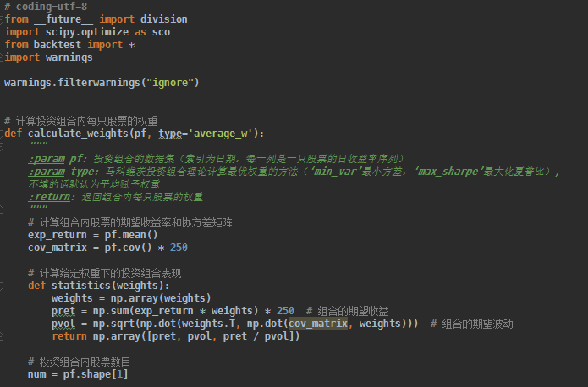Screen dimensions: 588x387
Task: Collapse the calculate_weights function fold marker
Action: pyautogui.click(x=3, y=134)
